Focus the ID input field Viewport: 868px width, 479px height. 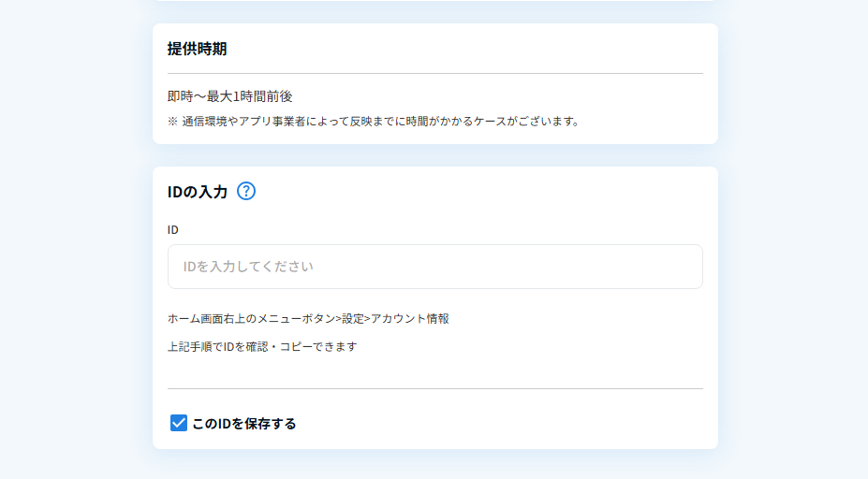pos(434,267)
